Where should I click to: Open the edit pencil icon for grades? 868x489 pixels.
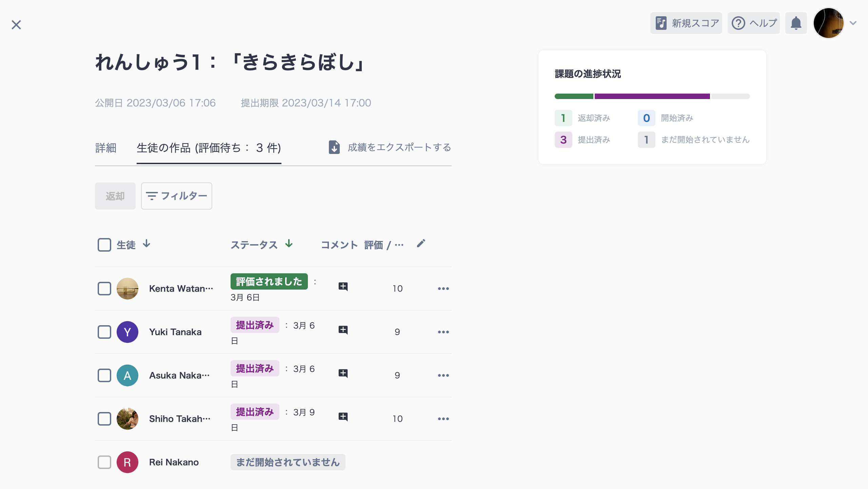click(421, 243)
